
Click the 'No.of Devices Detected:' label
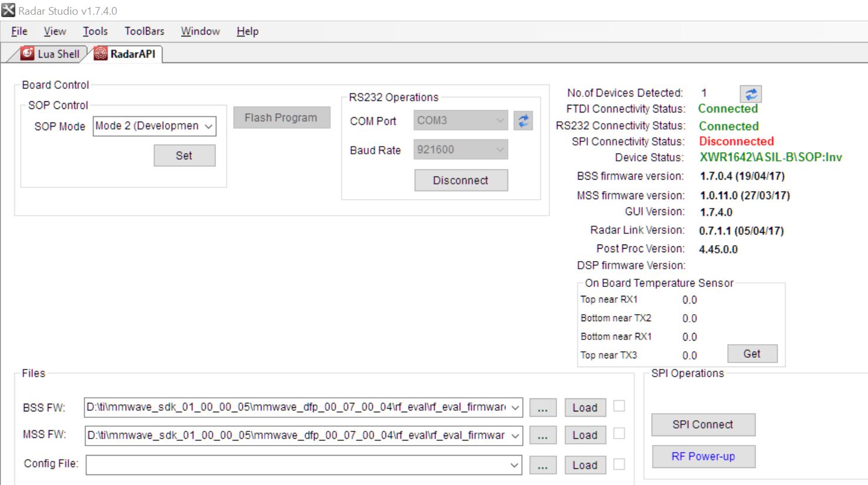[x=625, y=93]
